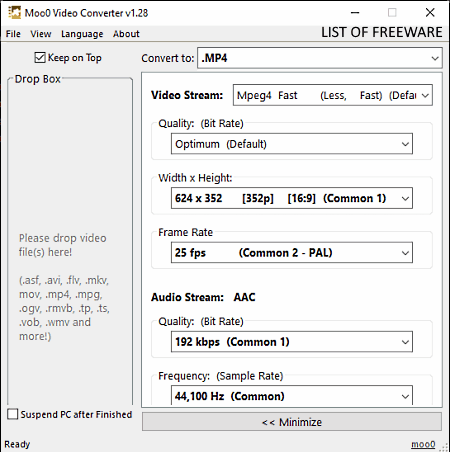450x452 pixels.
Task: Open the Convert to format dropdown
Action: point(320,58)
